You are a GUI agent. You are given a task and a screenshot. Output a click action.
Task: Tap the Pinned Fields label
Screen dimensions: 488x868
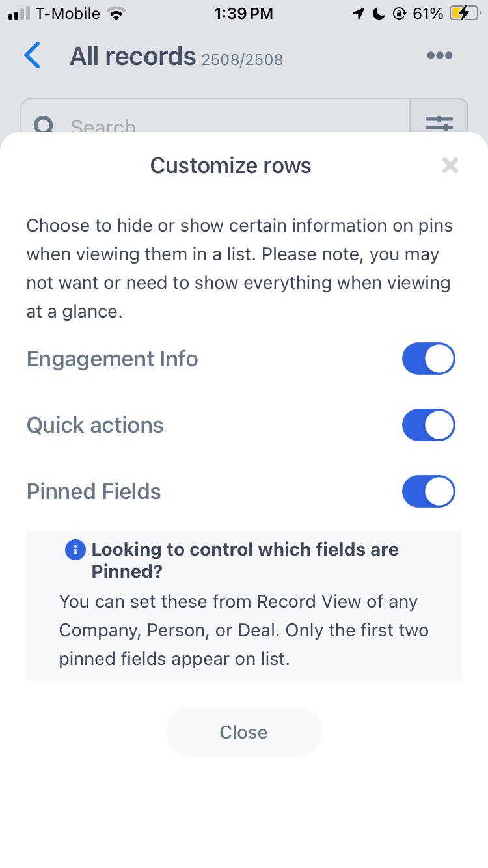point(94,491)
